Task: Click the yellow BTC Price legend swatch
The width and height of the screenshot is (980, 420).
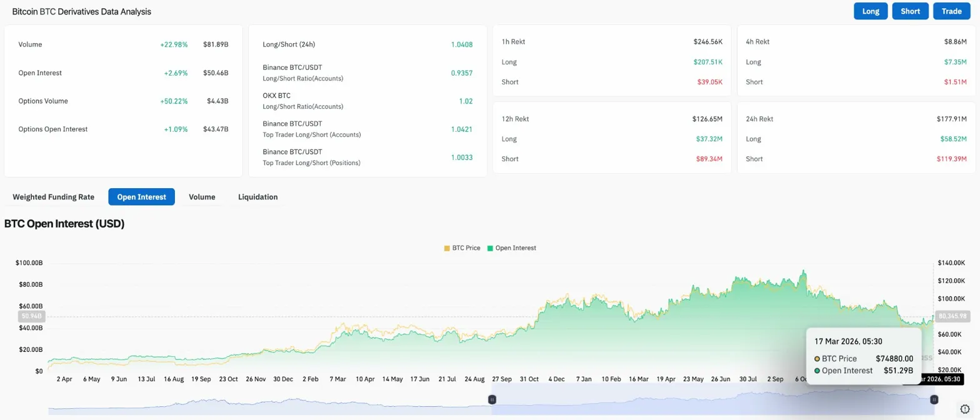Action: 447,248
